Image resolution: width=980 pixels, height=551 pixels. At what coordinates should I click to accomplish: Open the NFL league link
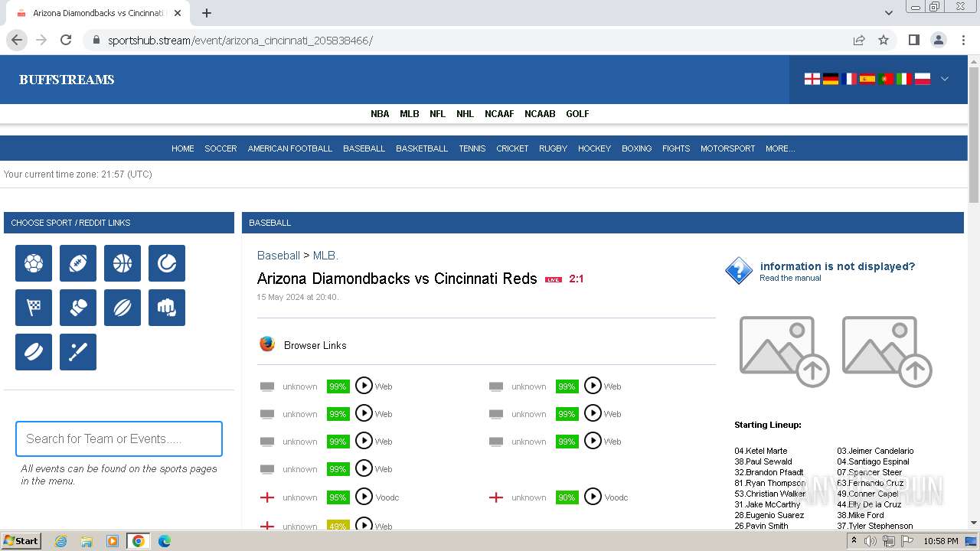pos(437,113)
